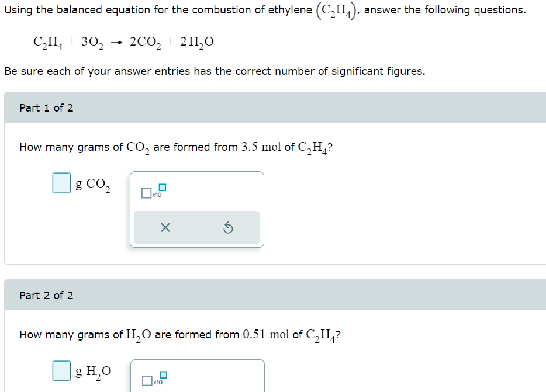Viewport: 546px width, 392px height.
Task: Select the exponent box of the x10 template
Action: click(x=163, y=186)
